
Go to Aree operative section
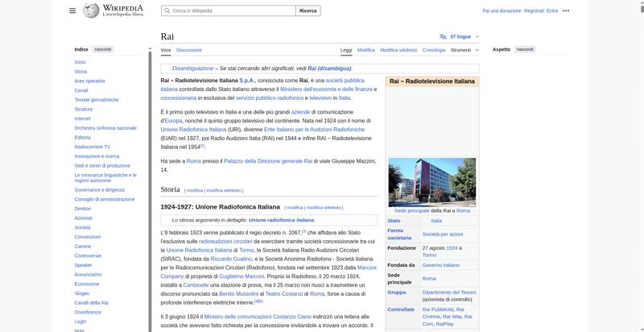(x=90, y=81)
